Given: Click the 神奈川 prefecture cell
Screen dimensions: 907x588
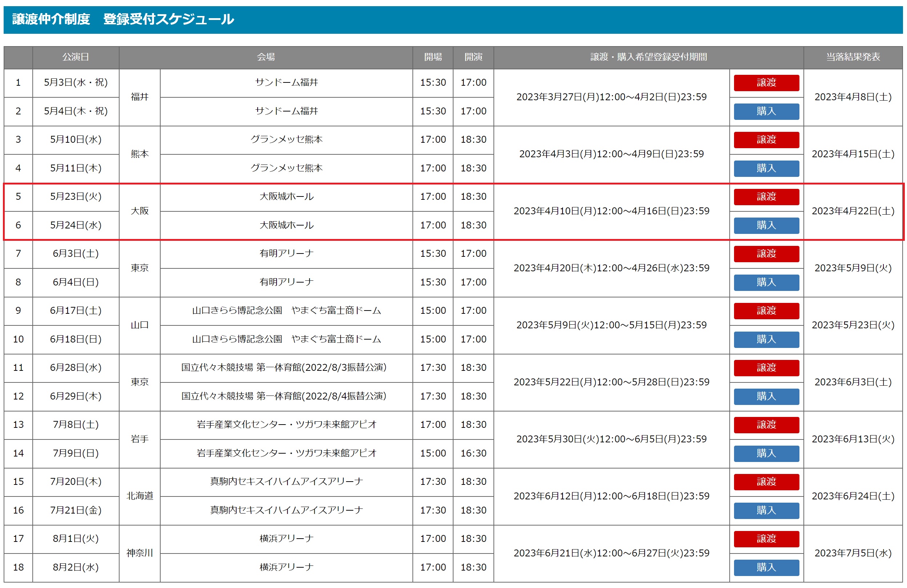Looking at the screenshot, I should [140, 553].
